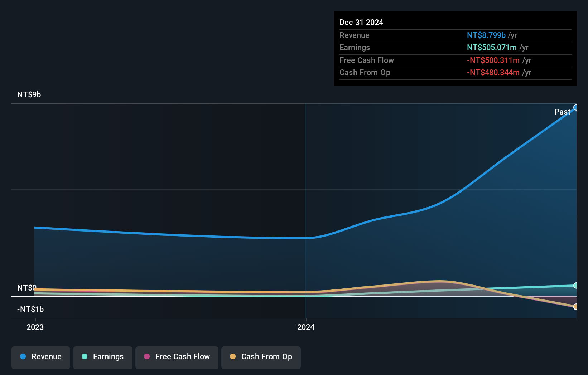588x375 pixels.
Task: Click the Free Cash Flow label in tooltip
Action: tap(367, 60)
